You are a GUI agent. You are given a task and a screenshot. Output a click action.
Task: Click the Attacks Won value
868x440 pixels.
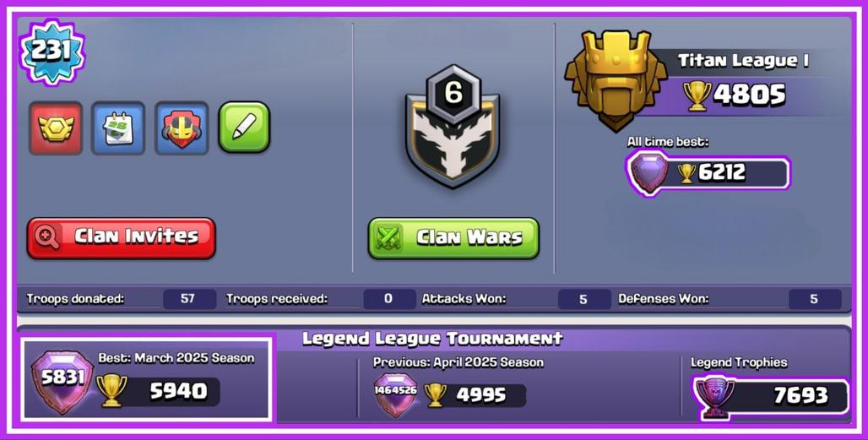pos(583,299)
